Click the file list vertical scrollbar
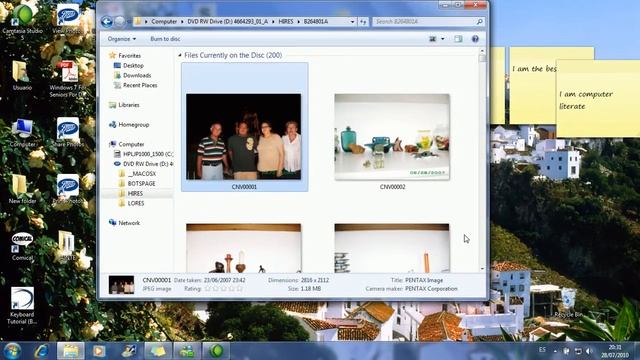640x360 pixels. click(482, 159)
